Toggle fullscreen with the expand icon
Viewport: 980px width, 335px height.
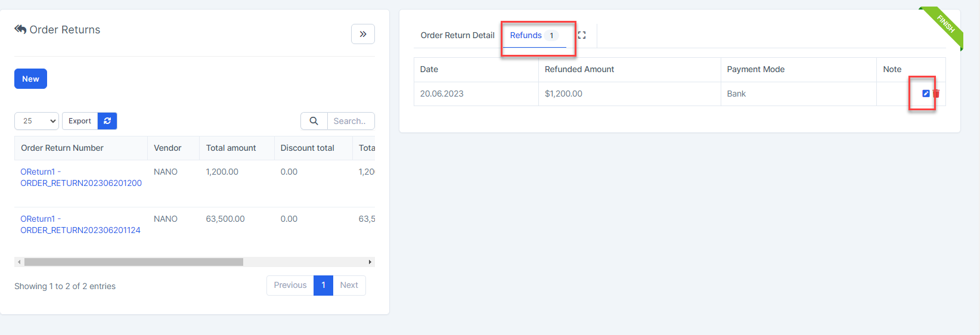[582, 35]
